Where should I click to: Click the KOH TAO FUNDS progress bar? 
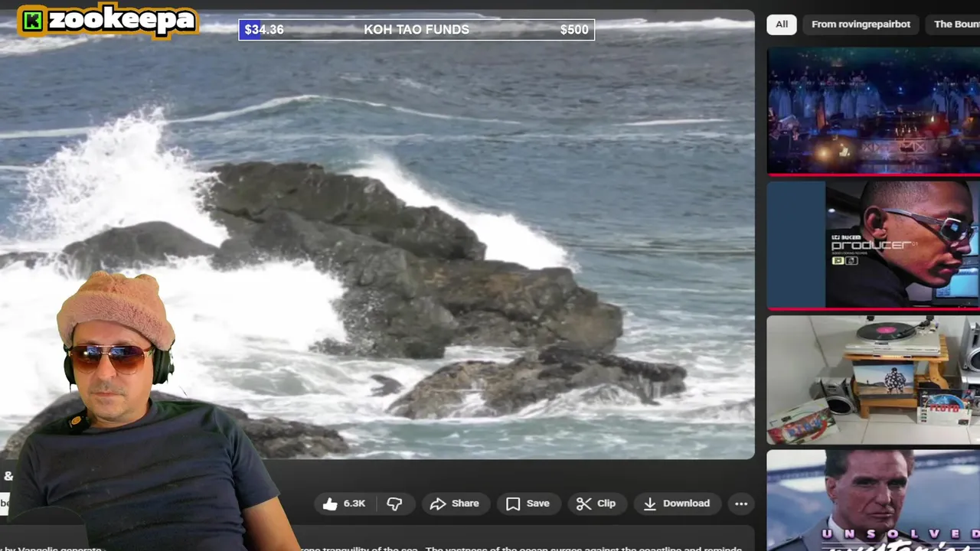pyautogui.click(x=416, y=30)
